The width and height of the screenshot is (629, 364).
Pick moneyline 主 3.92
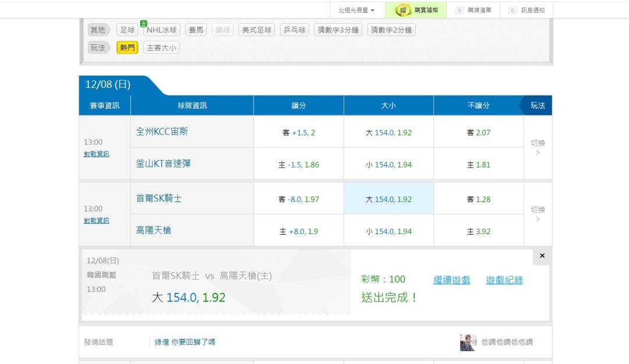pos(478,231)
